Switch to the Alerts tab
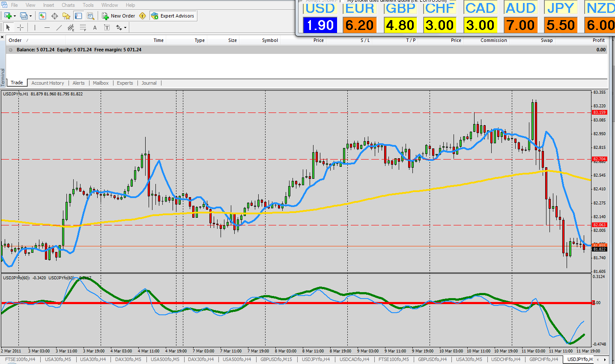This screenshot has height=364, width=615. (78, 83)
